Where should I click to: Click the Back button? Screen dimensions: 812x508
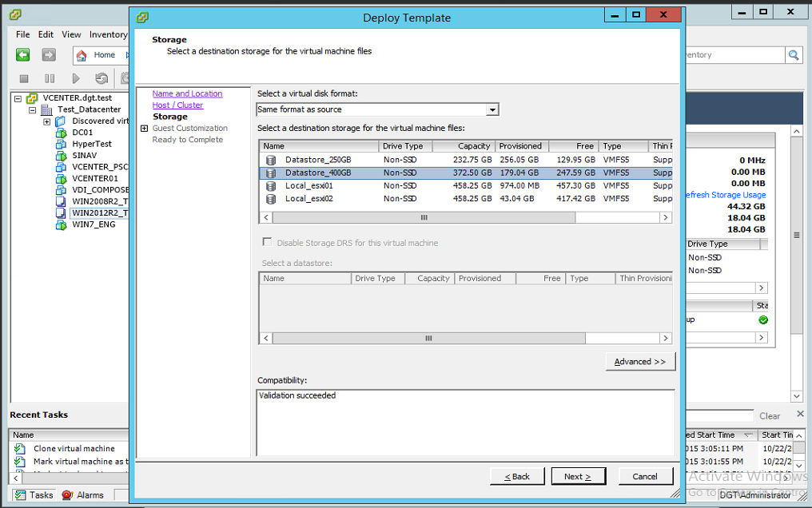517,476
